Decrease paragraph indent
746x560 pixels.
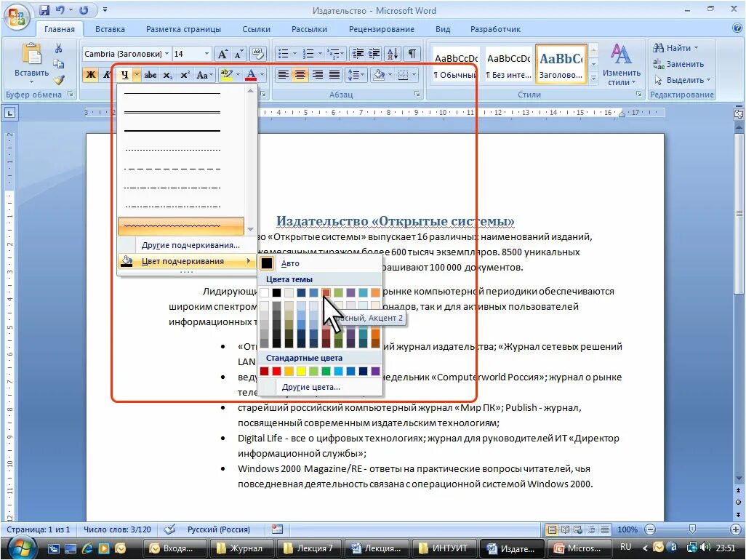pyautogui.click(x=357, y=54)
